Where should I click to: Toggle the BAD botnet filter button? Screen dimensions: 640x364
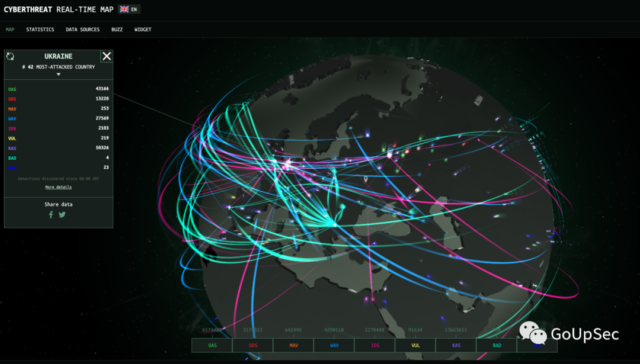point(497,345)
